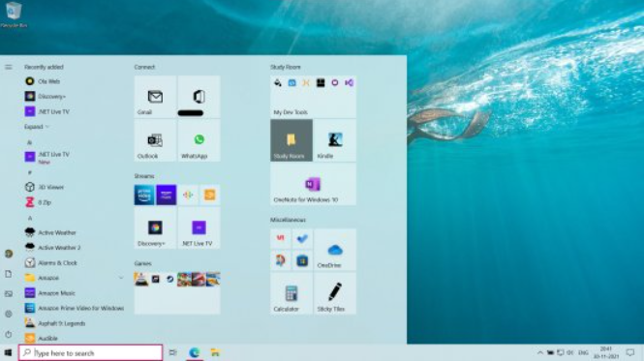The width and height of the screenshot is (644, 362).
Task: Open the Calculator tile
Action: (291, 293)
